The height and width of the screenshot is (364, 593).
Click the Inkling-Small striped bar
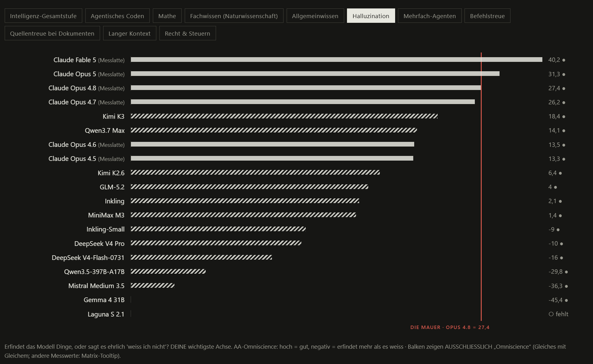pos(218,229)
